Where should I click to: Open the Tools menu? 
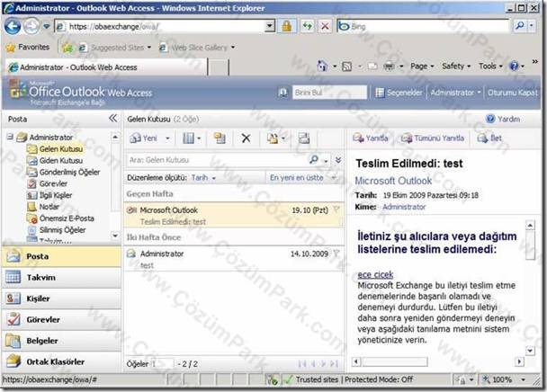tap(490, 66)
